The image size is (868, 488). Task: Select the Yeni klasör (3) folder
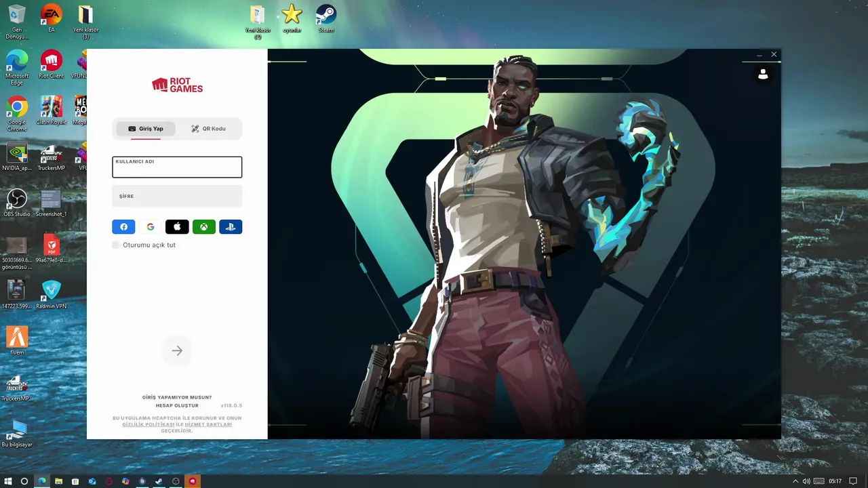86,22
